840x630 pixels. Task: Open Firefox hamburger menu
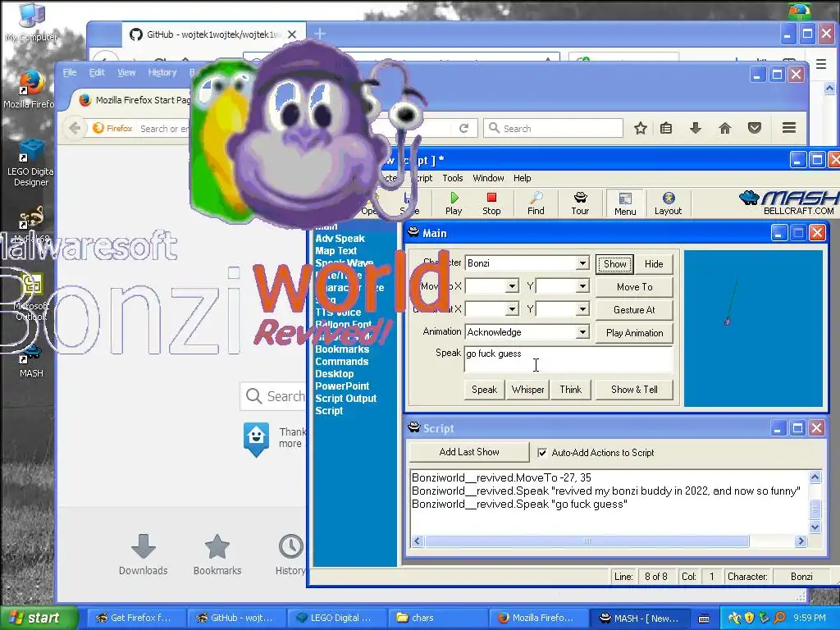pyautogui.click(x=788, y=127)
